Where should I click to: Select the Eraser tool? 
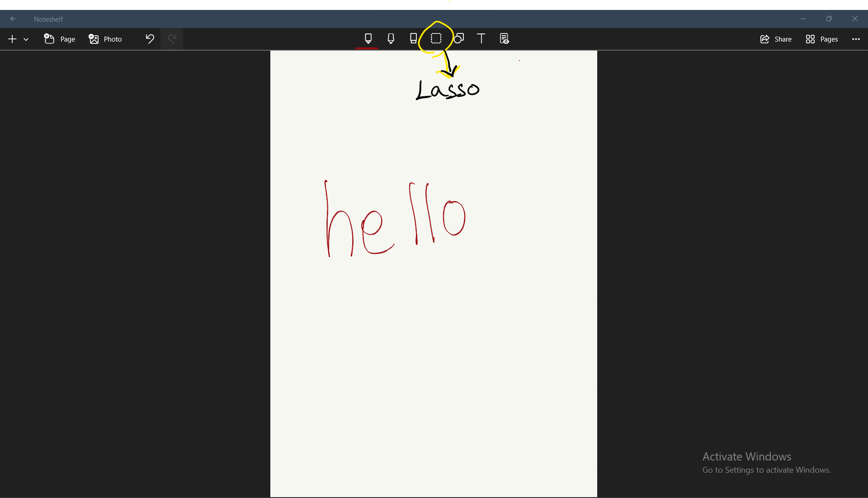point(413,38)
